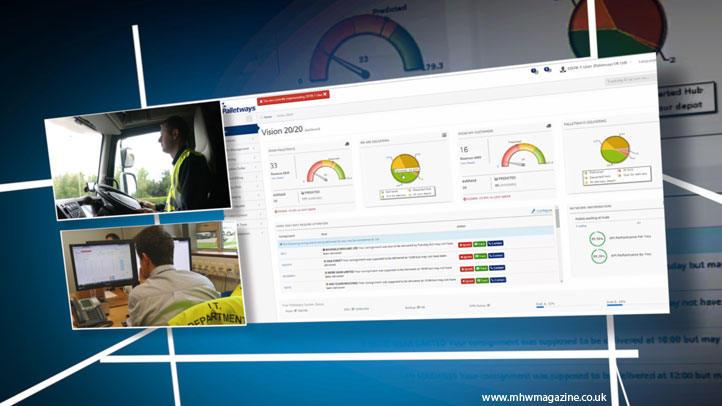Click the From Palletways gauge chart
722x406 pixels.
pyautogui.click(x=326, y=171)
